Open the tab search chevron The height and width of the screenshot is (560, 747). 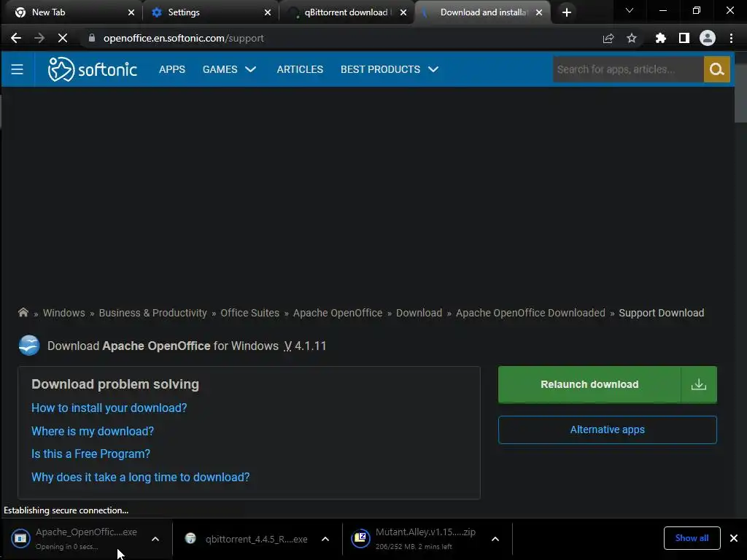click(630, 10)
